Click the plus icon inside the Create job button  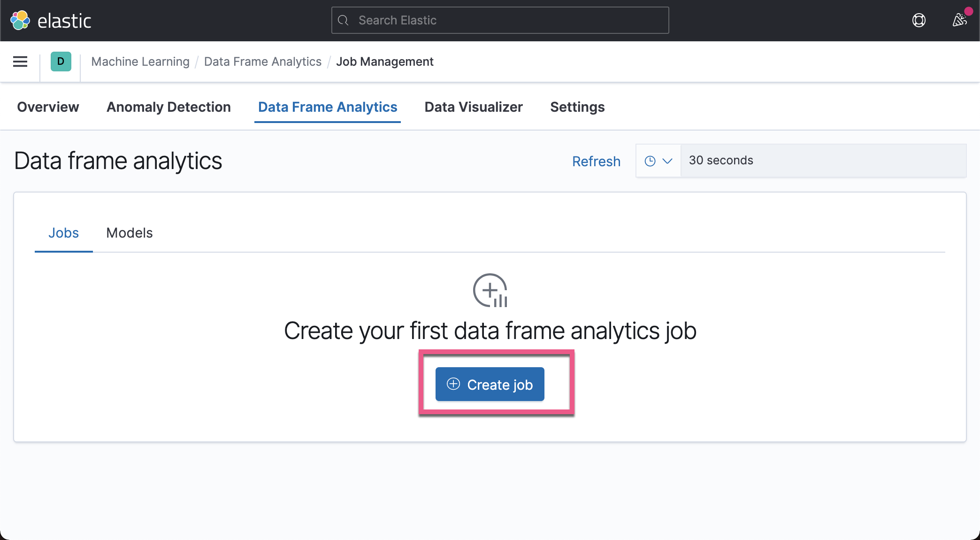point(453,384)
